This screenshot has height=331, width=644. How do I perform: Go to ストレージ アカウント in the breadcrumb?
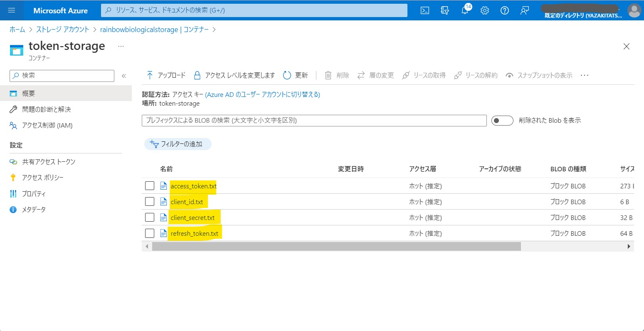63,30
